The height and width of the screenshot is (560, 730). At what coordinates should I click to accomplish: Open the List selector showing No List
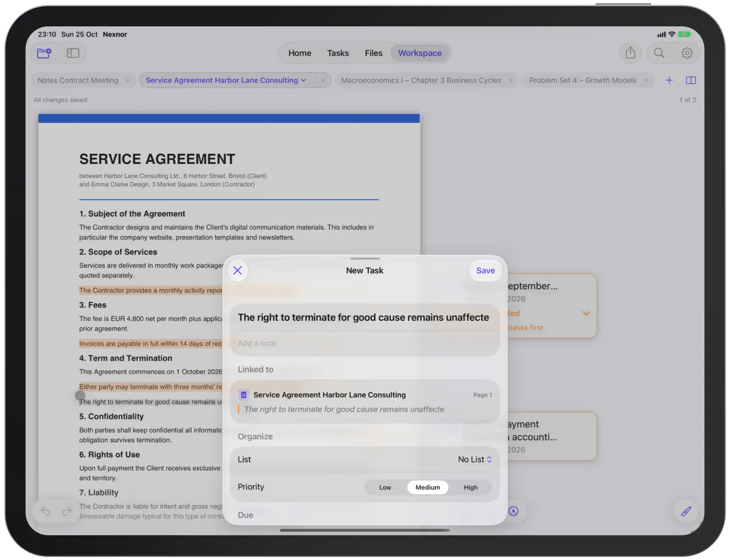click(x=475, y=460)
